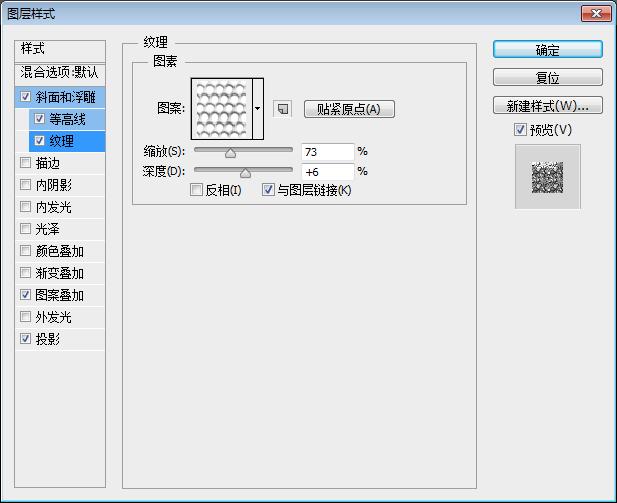Image resolution: width=617 pixels, height=503 pixels.
Task: Click the new preset from pattern icon
Action: pos(283,109)
